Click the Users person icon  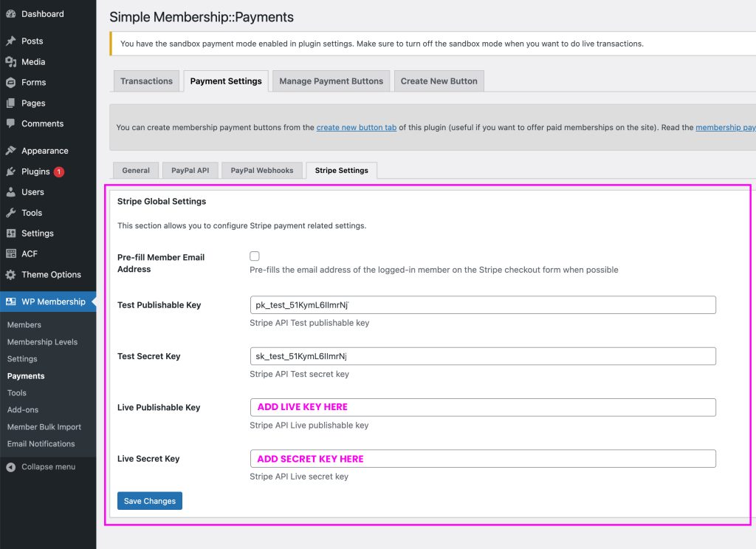pos(10,192)
